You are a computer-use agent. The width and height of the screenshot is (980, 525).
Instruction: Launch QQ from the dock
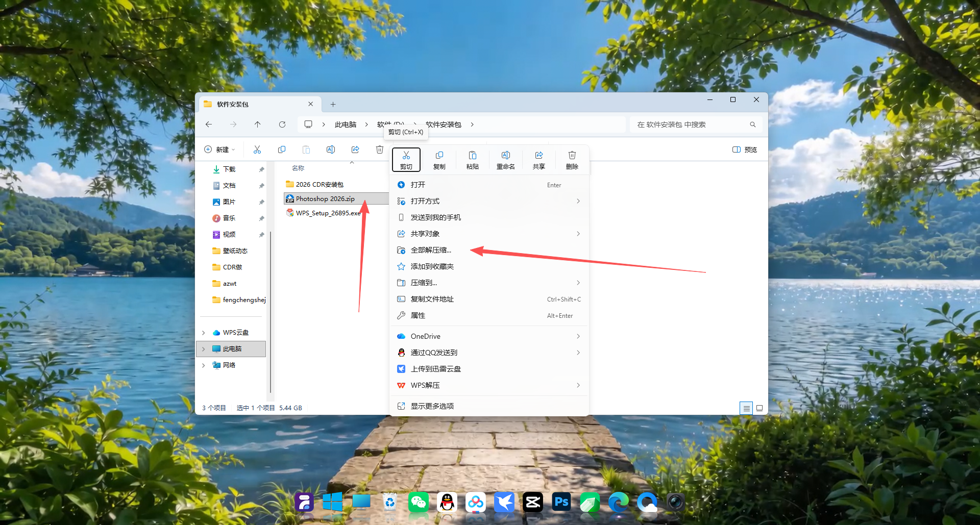(447, 503)
